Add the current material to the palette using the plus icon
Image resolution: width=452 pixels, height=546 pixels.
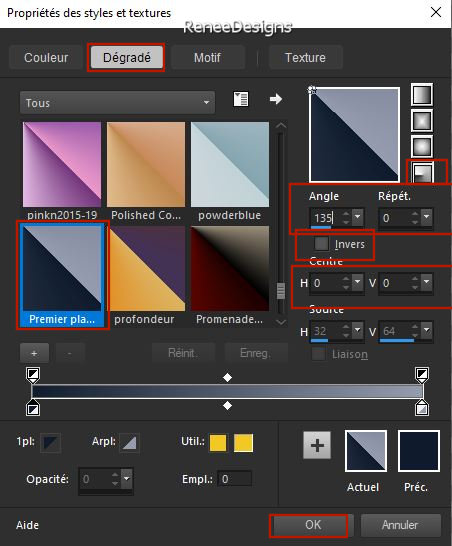(x=317, y=445)
